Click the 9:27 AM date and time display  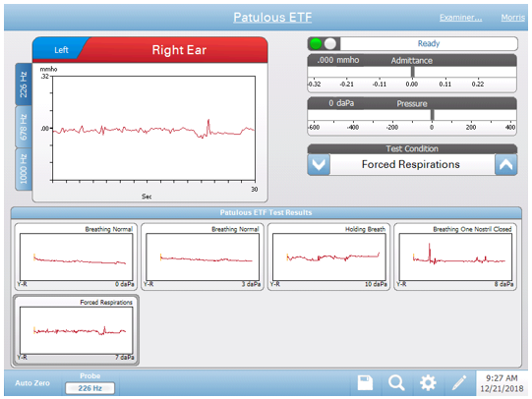[x=502, y=383]
